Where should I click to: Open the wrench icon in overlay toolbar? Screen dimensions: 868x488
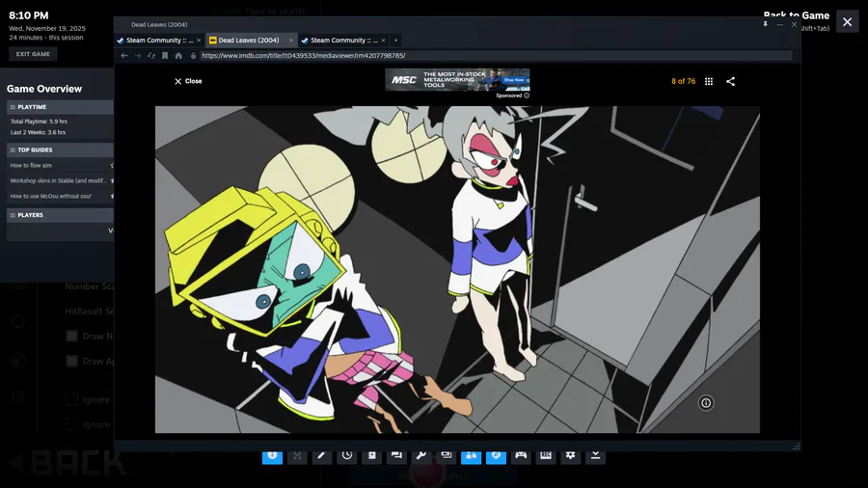click(x=421, y=455)
